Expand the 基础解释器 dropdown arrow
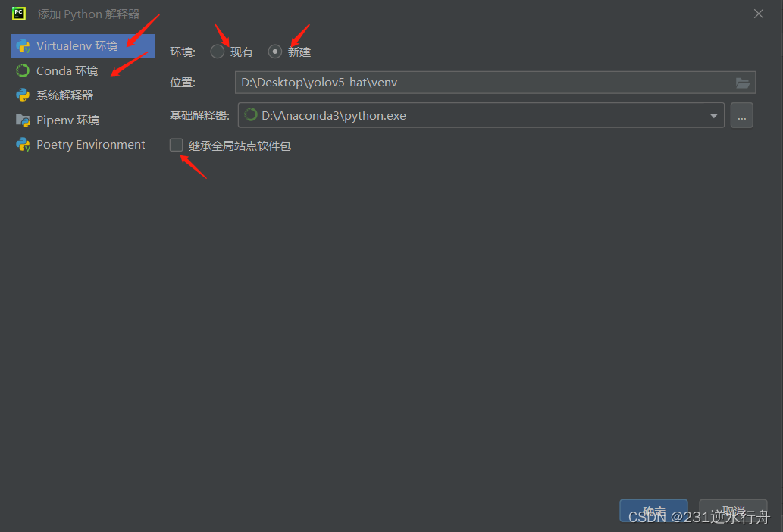The height and width of the screenshot is (532, 783). [x=713, y=116]
